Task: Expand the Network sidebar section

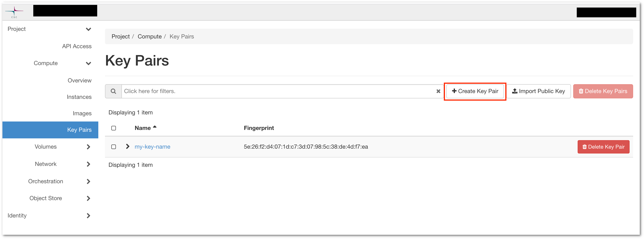Action: pos(88,164)
